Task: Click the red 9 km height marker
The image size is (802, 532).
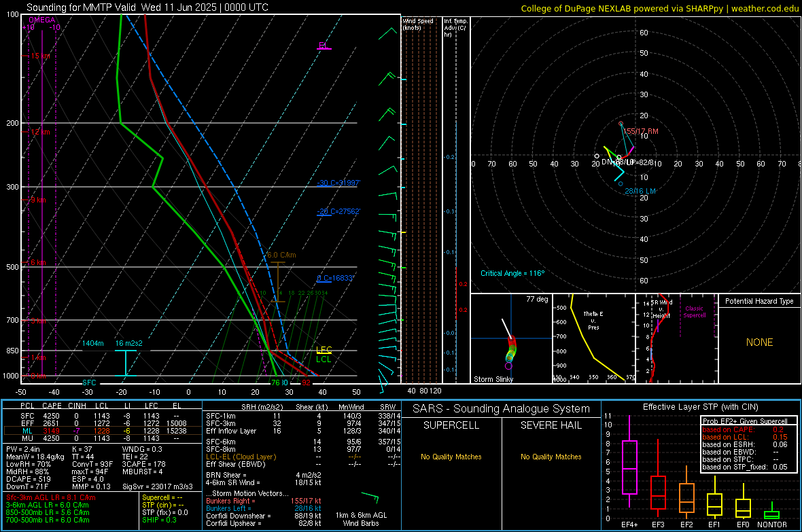Action: click(38, 200)
